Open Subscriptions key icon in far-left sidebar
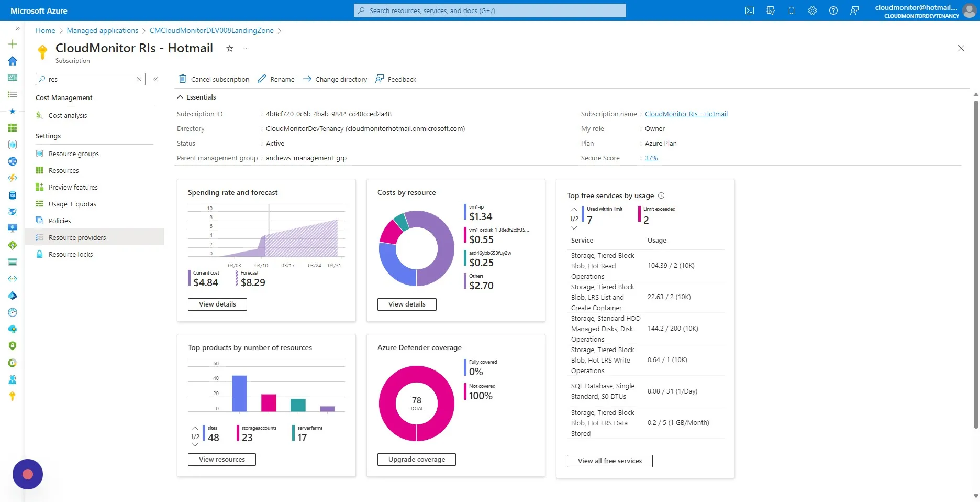The width and height of the screenshot is (980, 502). (13, 396)
